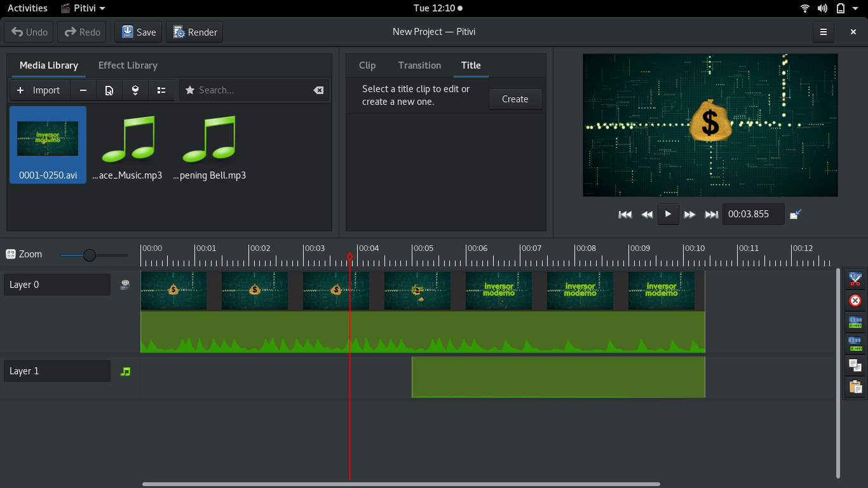
Task: Select the audio clip on Layer 1
Action: click(x=559, y=377)
